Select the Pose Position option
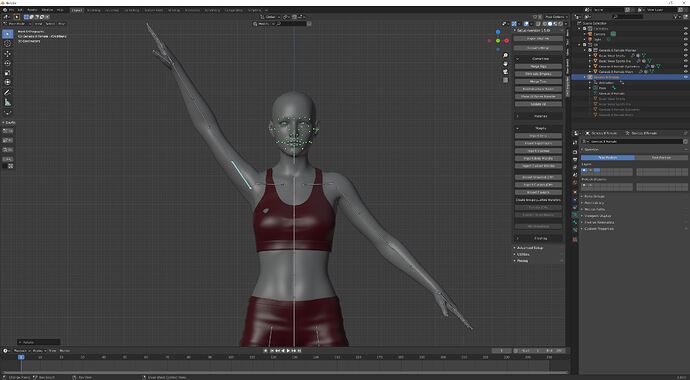 pyautogui.click(x=608, y=157)
